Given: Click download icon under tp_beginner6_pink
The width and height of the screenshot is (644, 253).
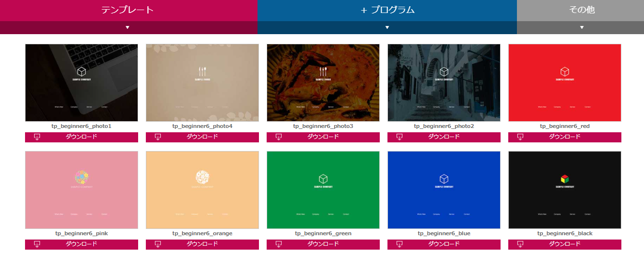Looking at the screenshot, I should pos(37,244).
